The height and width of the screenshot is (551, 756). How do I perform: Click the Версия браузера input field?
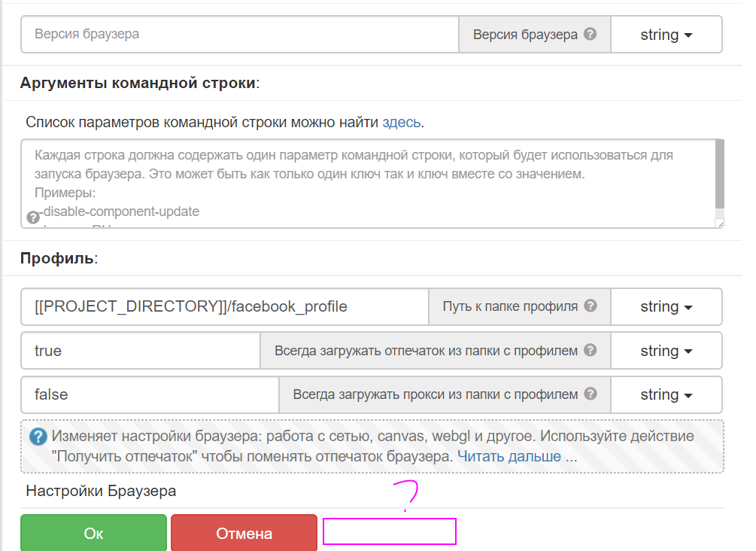click(239, 35)
